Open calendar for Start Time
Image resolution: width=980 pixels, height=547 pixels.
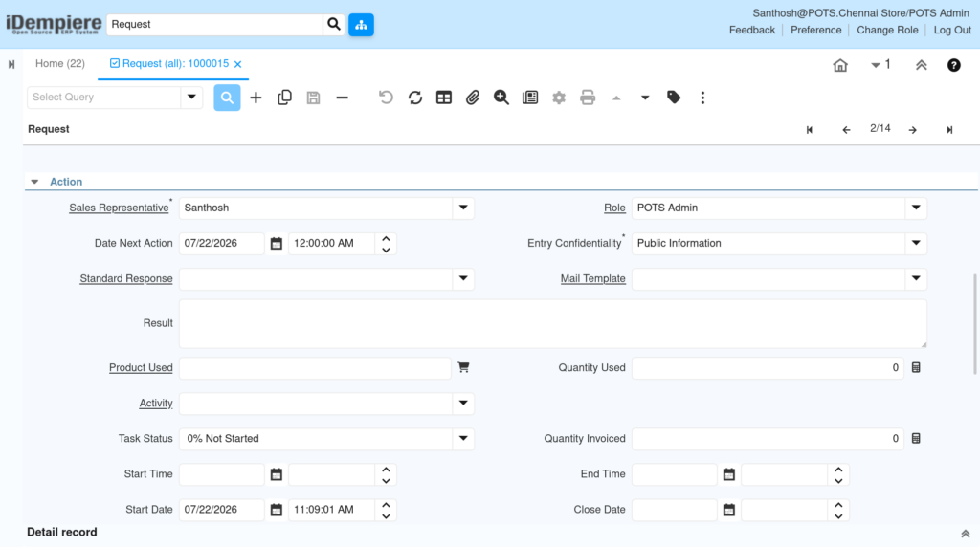click(x=277, y=474)
